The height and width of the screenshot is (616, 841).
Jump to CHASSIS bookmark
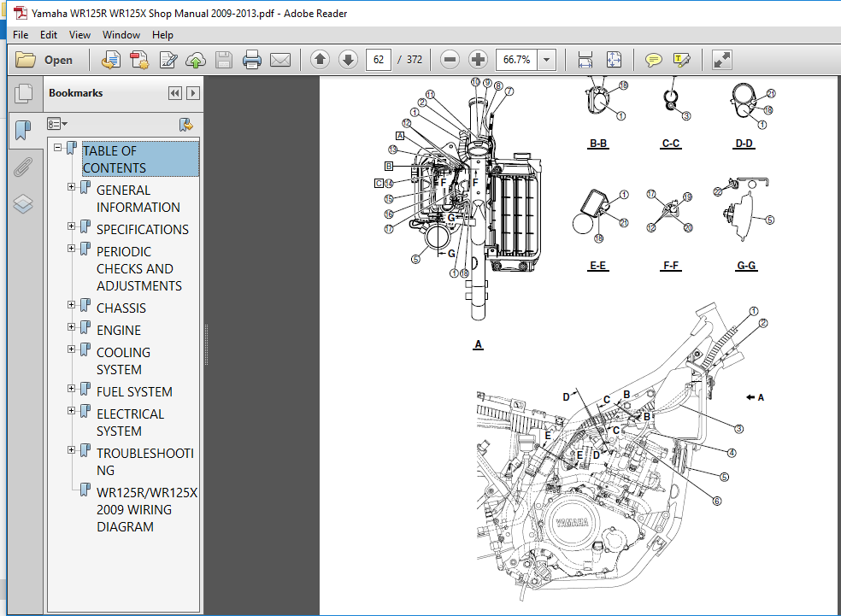tap(121, 308)
